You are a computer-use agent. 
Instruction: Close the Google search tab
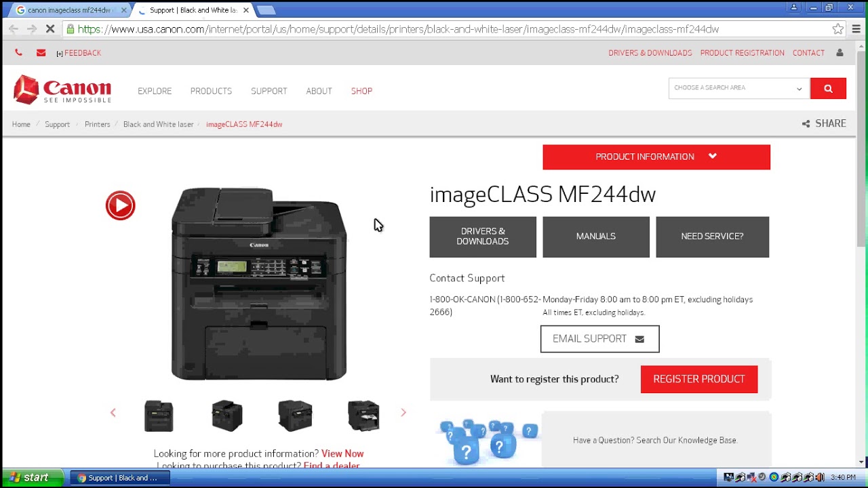pyautogui.click(x=123, y=10)
